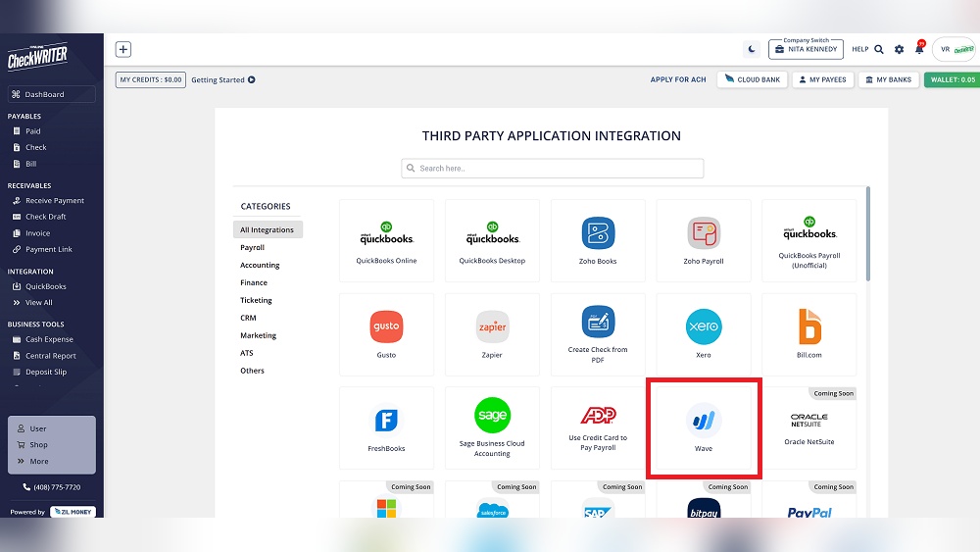Open QuickBooks Payroll (Unofficial) card
Image resolution: width=980 pixels, height=552 pixels.
809,240
